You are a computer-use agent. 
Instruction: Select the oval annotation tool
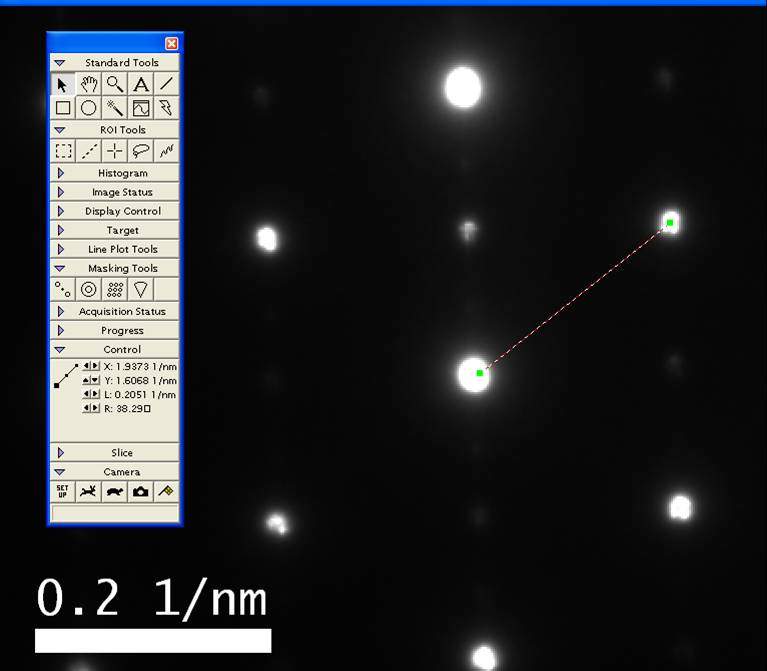click(89, 108)
